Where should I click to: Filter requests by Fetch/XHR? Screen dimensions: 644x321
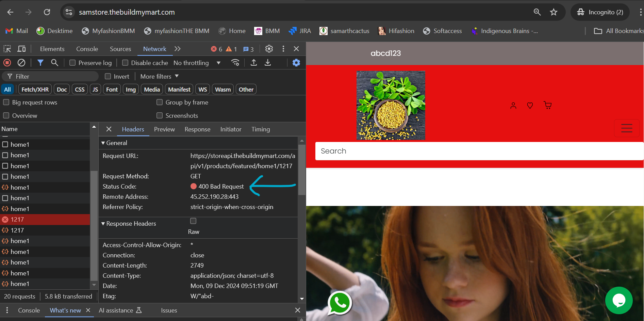pyautogui.click(x=35, y=89)
